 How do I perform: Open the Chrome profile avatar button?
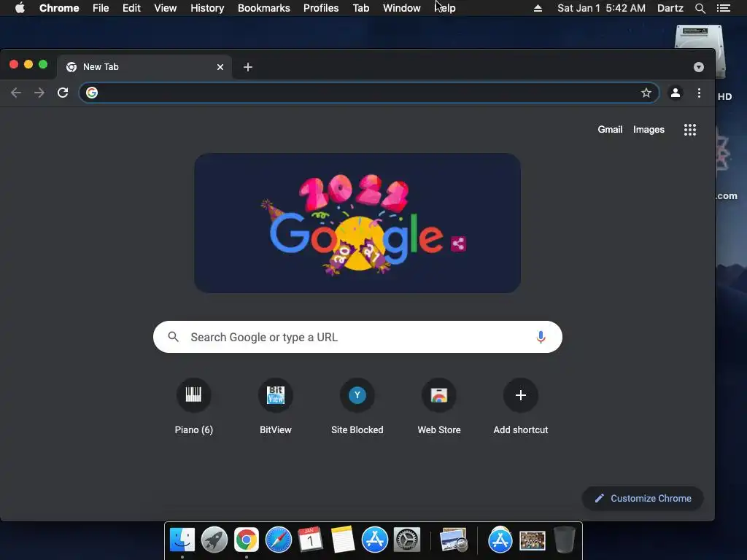[675, 93]
